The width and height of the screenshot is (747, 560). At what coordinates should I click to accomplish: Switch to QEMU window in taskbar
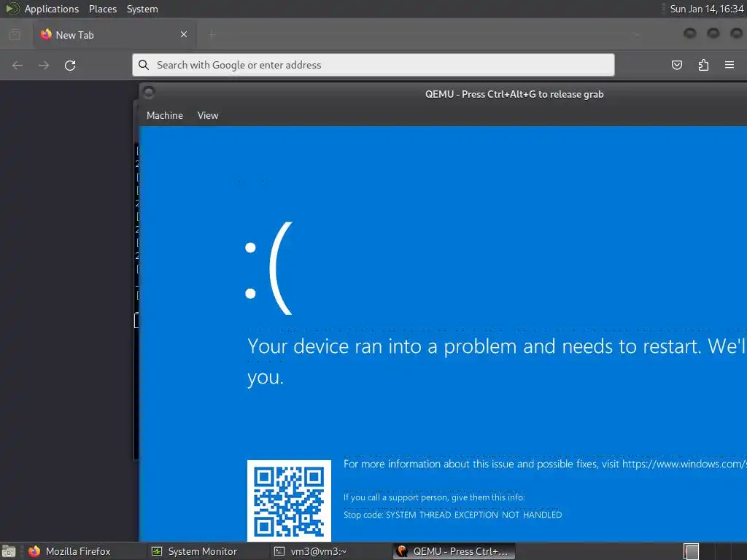click(454, 551)
